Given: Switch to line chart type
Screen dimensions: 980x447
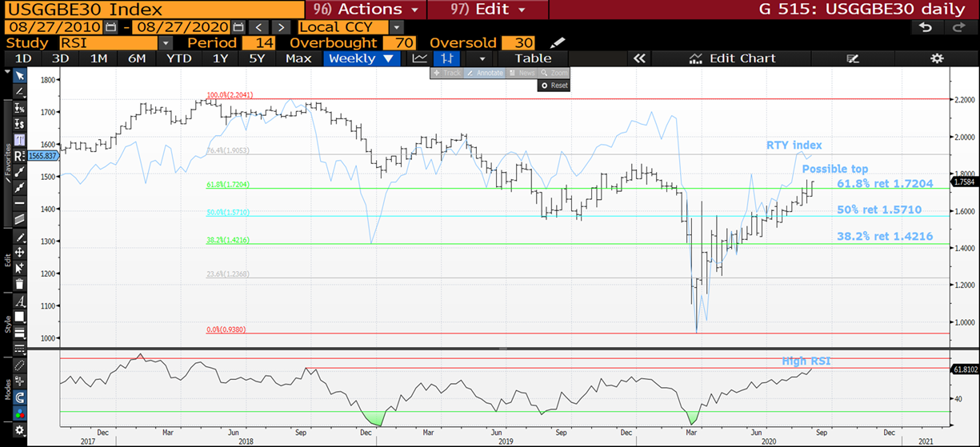Looking at the screenshot, I should click(420, 58).
